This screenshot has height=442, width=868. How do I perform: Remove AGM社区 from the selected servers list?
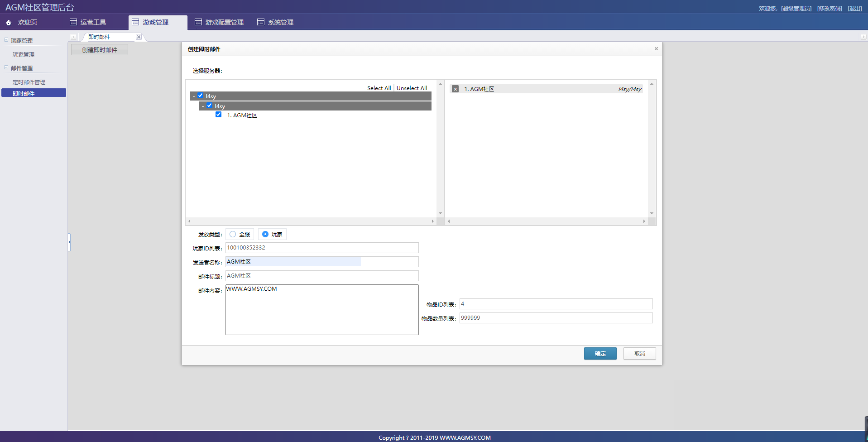456,89
